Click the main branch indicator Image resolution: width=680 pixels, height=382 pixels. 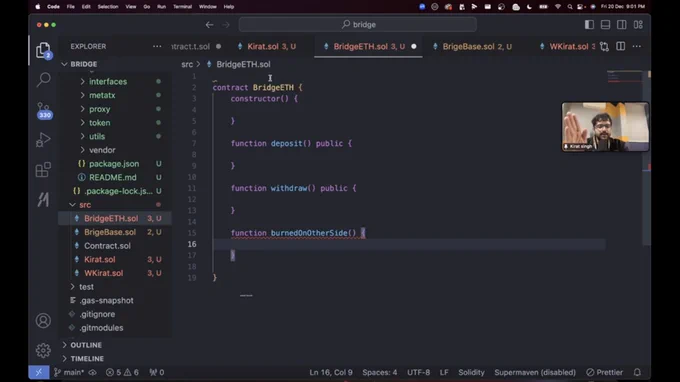pos(69,372)
